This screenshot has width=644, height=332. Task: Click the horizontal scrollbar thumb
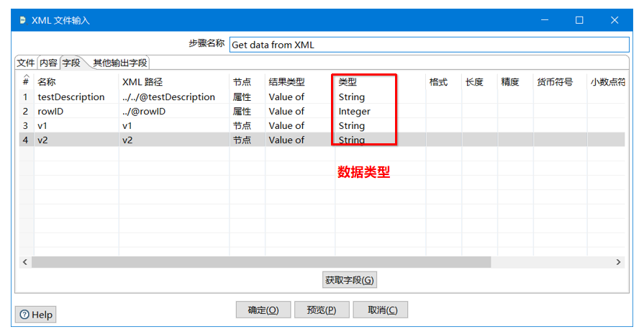pyautogui.click(x=261, y=262)
